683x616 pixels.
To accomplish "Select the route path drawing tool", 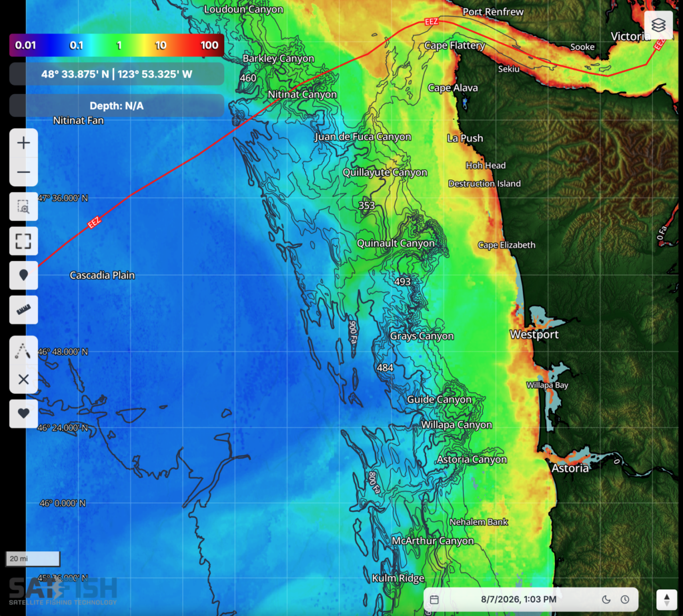I will pos(23,350).
